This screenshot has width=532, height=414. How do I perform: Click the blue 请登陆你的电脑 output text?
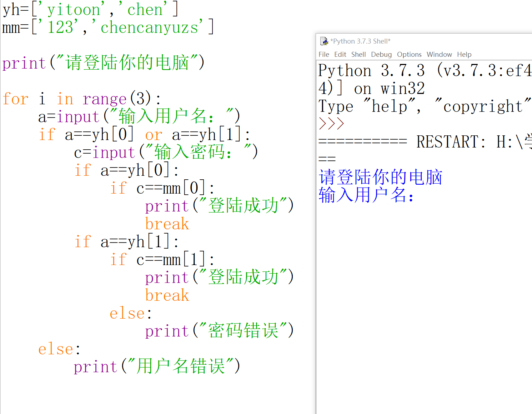coord(380,177)
